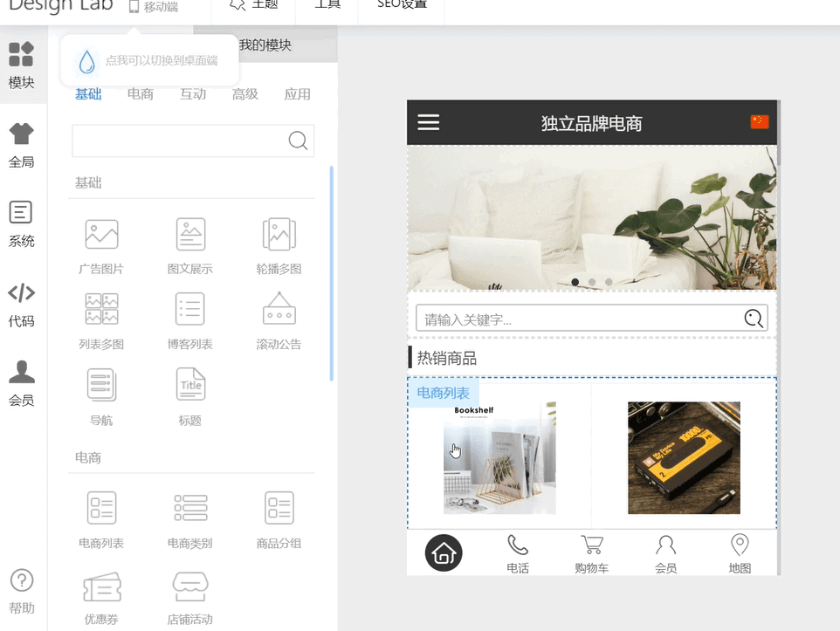Screen dimensions: 840x631
Task: Choose the 滚动公告 module icon
Action: (x=279, y=310)
